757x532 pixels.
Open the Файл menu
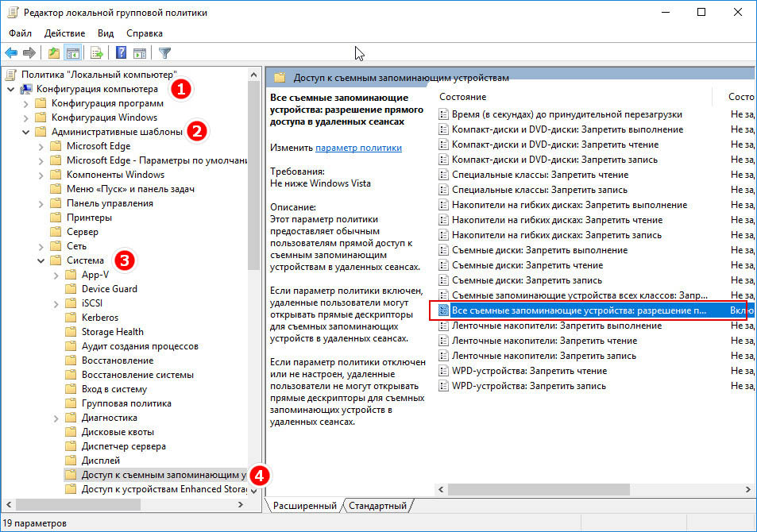pos(21,33)
